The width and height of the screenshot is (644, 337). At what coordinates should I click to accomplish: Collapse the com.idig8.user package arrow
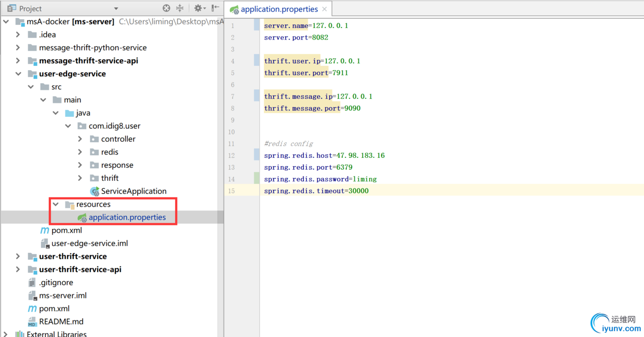click(69, 126)
